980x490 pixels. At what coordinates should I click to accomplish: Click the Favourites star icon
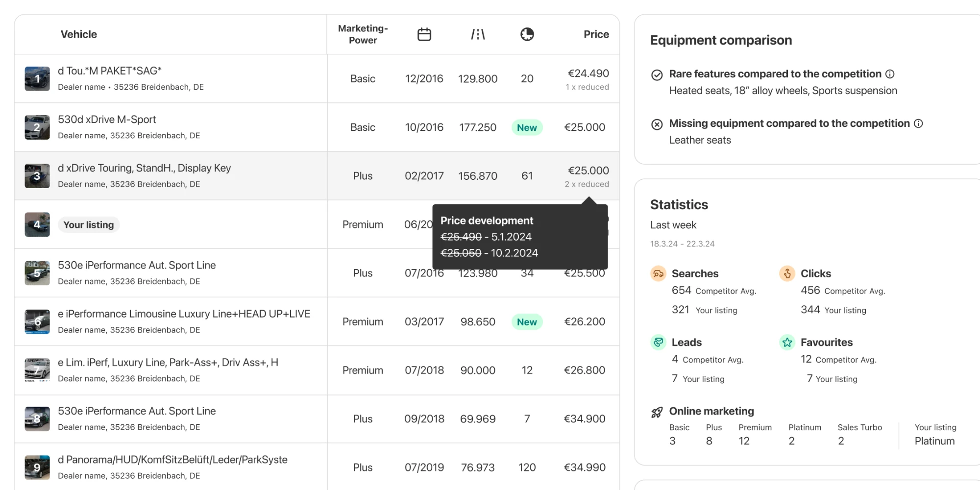(787, 342)
